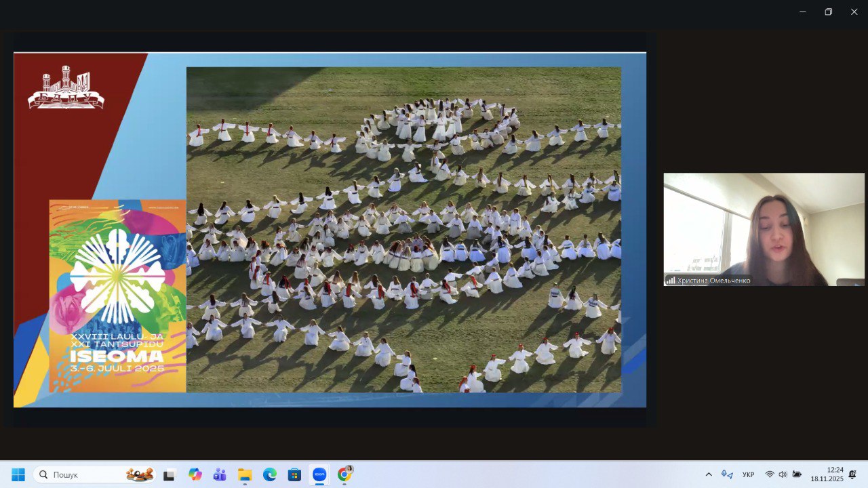Open Wi-Fi network settings icon
The width and height of the screenshot is (868, 488).
pos(770,474)
